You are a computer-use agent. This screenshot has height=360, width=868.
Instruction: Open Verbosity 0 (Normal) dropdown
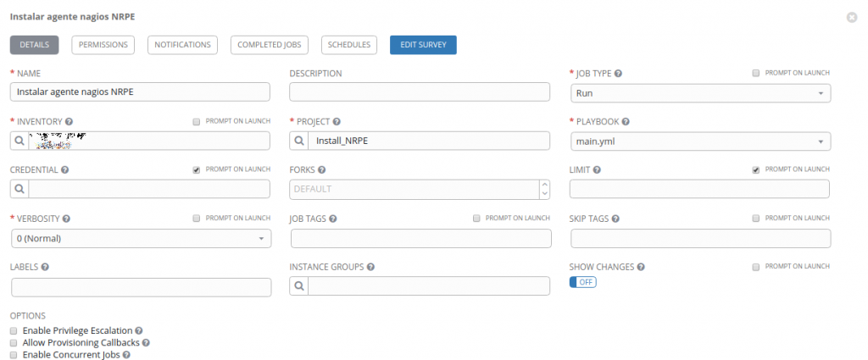pyautogui.click(x=142, y=238)
